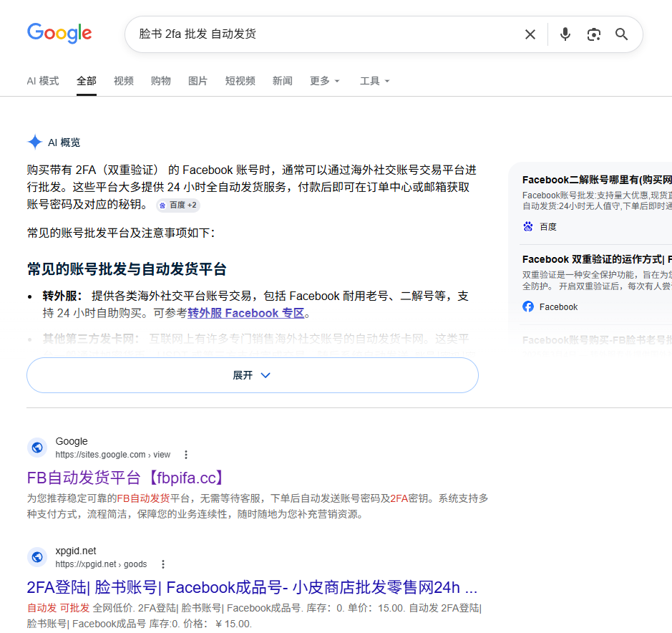Image resolution: width=672 pixels, height=633 pixels.
Task: Clear the search query with X icon
Action: (530, 34)
